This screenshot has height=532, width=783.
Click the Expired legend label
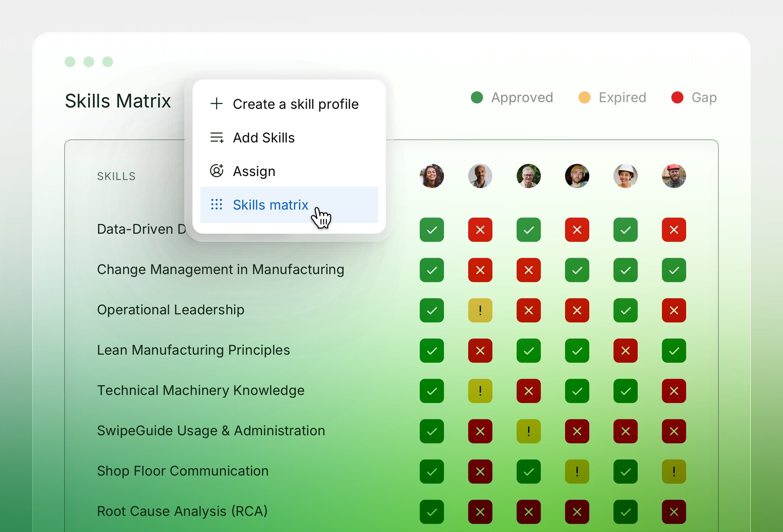coord(622,97)
